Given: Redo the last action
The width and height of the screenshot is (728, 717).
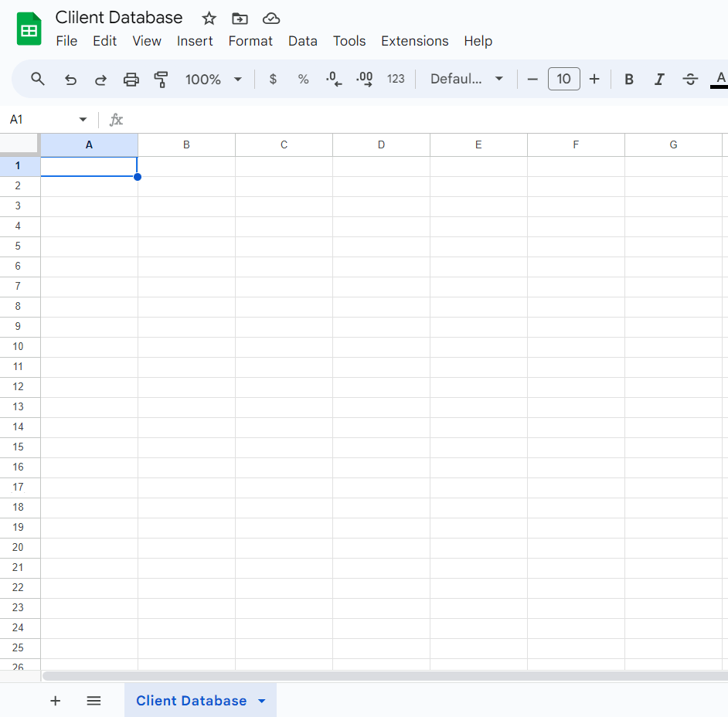Looking at the screenshot, I should (100, 80).
